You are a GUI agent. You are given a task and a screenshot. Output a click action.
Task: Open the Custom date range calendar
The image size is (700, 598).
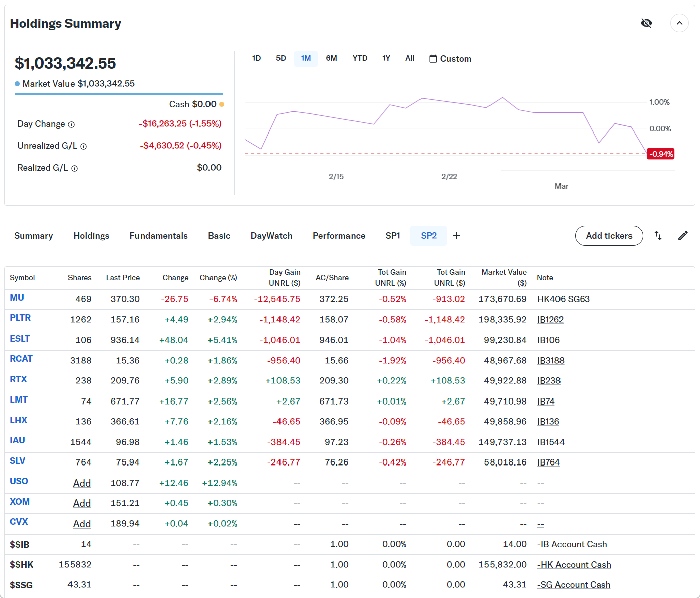pyautogui.click(x=450, y=59)
